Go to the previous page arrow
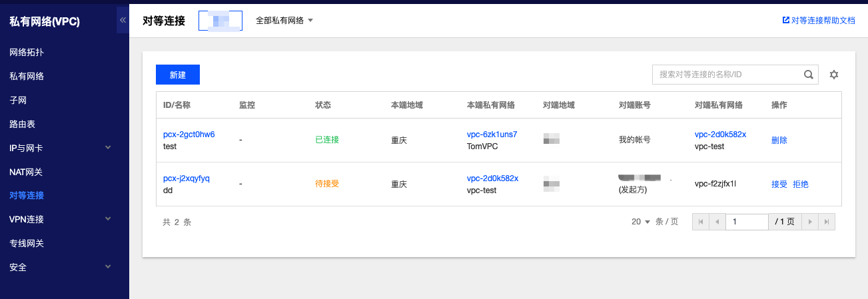868x299 pixels. [717, 222]
